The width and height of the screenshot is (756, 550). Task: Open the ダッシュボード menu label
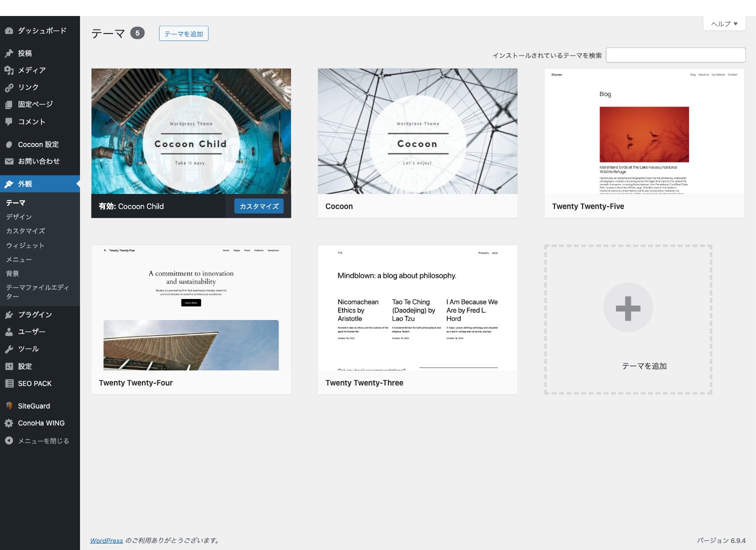pos(42,31)
